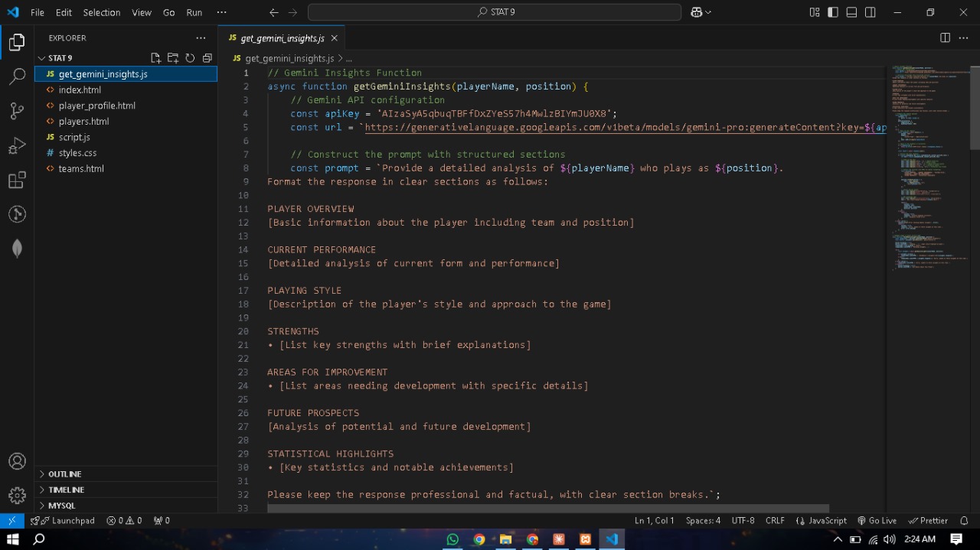This screenshot has width=980, height=550.
Task: Open WhatsApp from the Windows taskbar
Action: click(452, 539)
